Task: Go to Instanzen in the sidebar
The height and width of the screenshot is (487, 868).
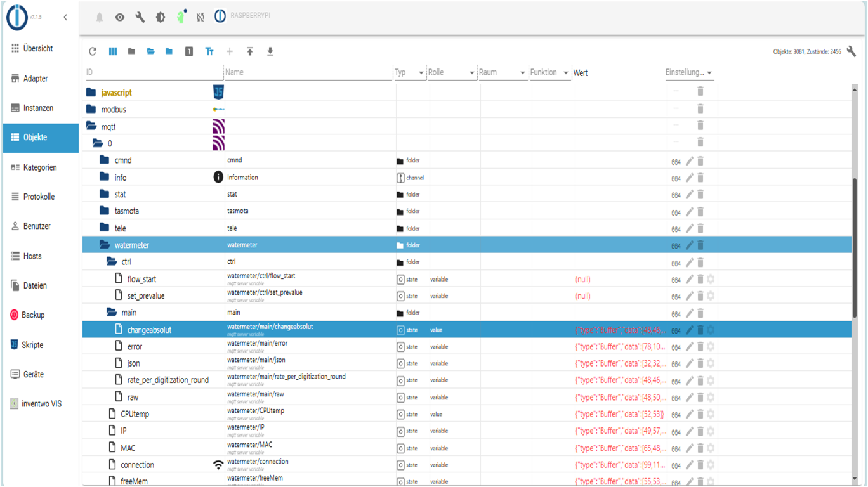Action: 38,108
